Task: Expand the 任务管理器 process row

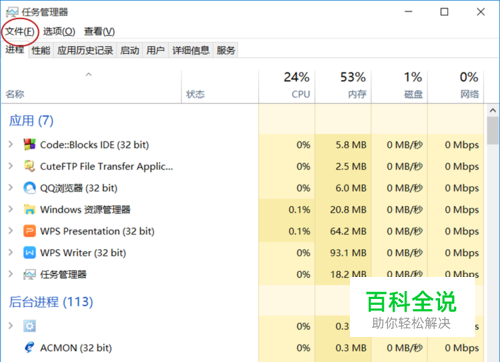Action: click(x=11, y=274)
